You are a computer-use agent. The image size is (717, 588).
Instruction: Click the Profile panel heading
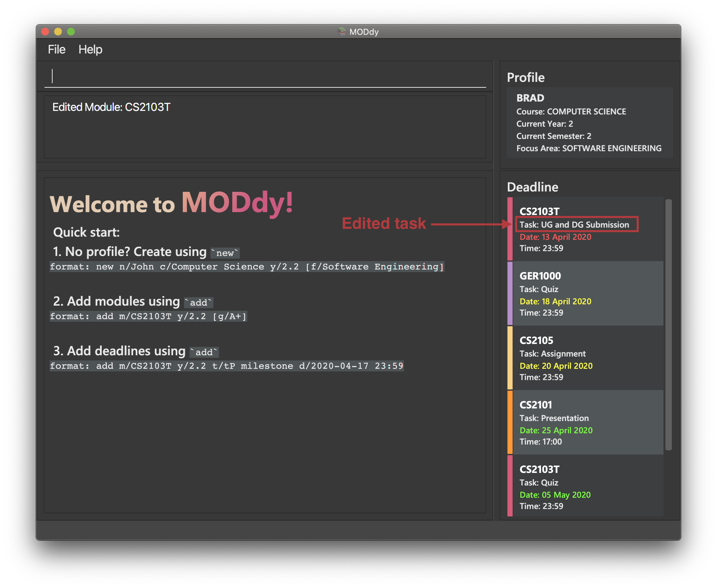pos(525,78)
